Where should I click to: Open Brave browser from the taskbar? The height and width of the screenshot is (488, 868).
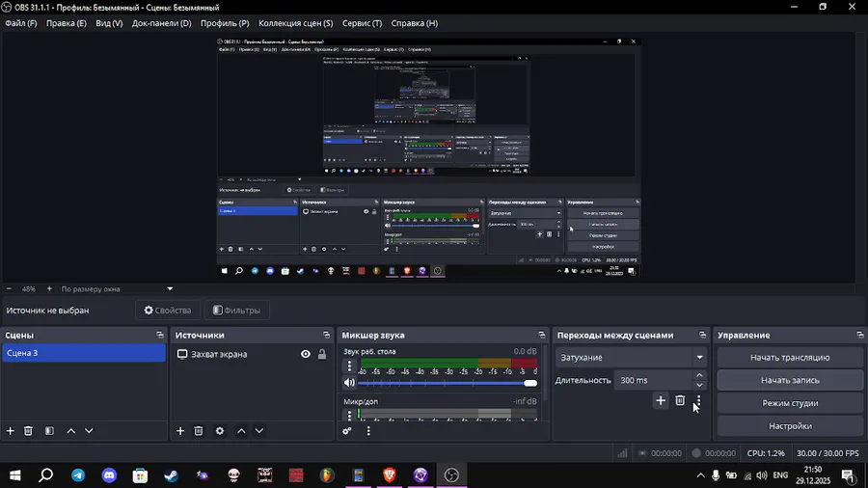pos(390,475)
